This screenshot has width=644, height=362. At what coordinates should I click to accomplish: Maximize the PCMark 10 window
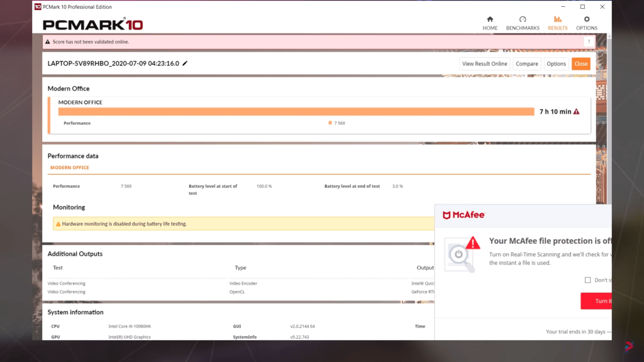point(582,7)
